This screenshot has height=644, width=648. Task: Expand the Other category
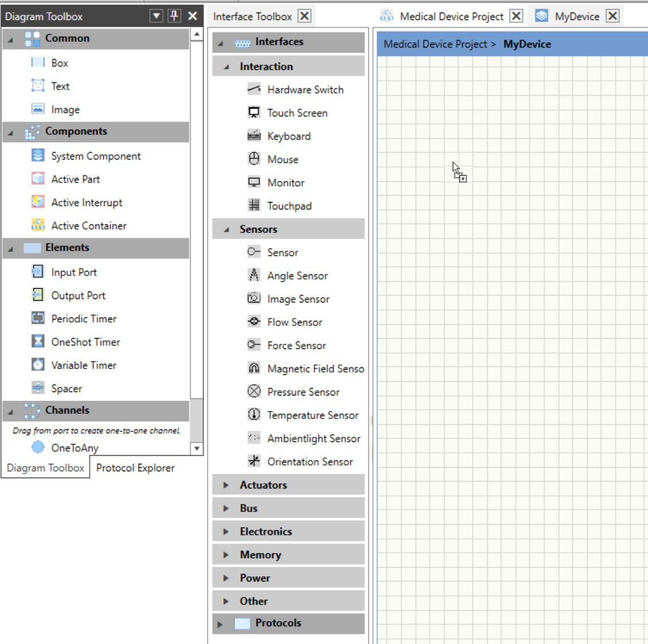coord(226,601)
